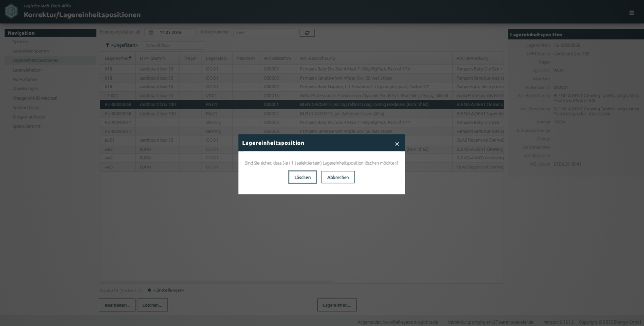Click the Verbindung server name in the footer
The height and width of the screenshot is (326, 644).
(490, 322)
